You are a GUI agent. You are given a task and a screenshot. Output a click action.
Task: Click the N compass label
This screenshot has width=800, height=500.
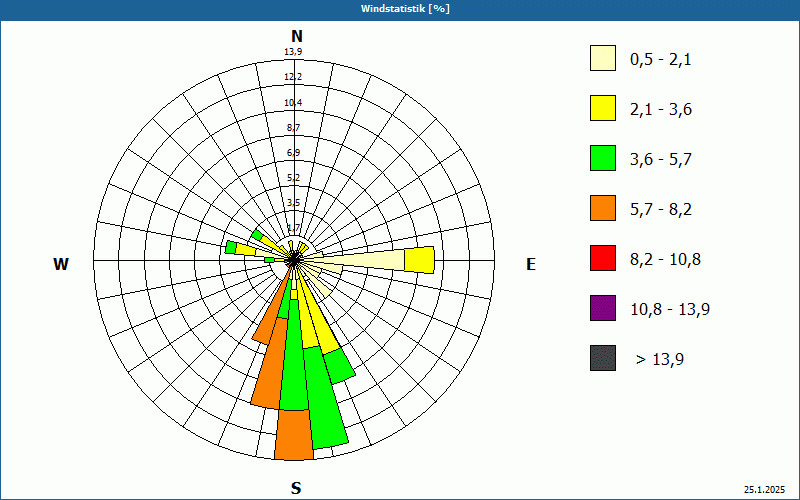pyautogui.click(x=297, y=36)
